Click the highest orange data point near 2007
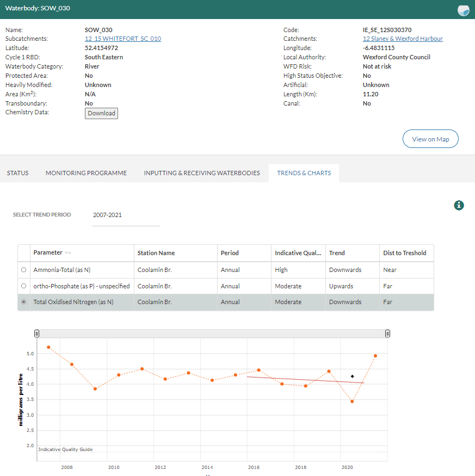 [48, 346]
